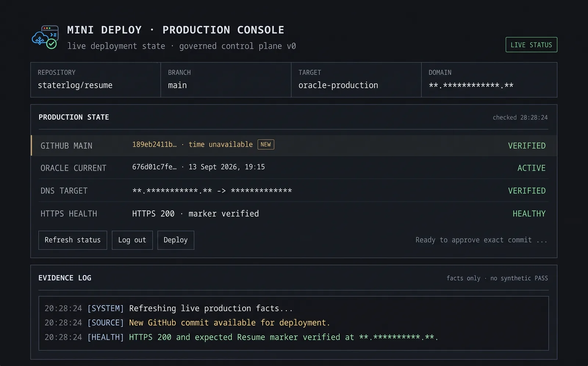Click the HEALTHY status text
This screenshot has width=588, height=366.
tap(529, 214)
